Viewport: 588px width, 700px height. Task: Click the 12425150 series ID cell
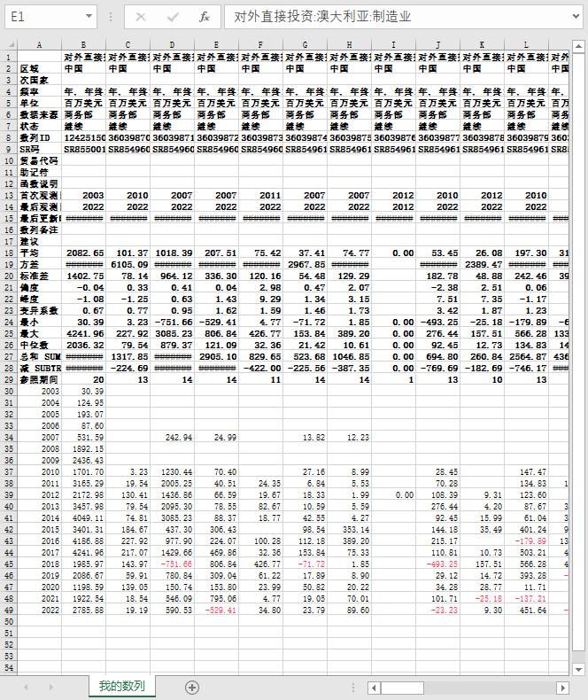point(83,138)
